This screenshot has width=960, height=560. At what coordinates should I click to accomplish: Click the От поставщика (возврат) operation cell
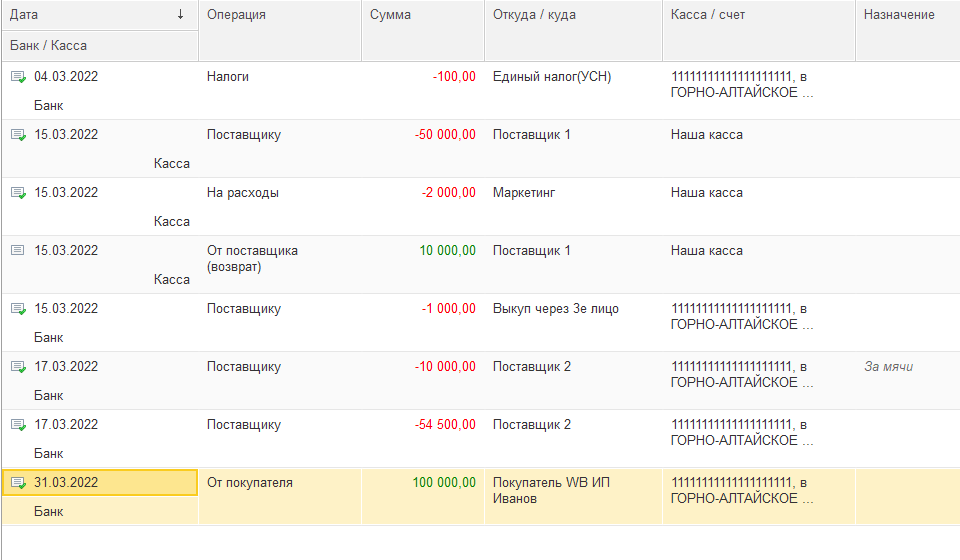click(x=252, y=258)
